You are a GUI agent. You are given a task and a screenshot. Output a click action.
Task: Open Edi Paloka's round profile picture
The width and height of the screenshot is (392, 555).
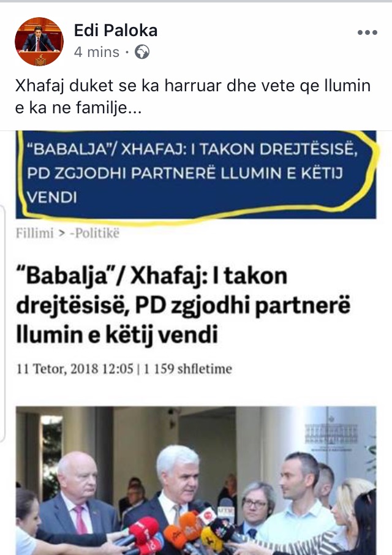[x=39, y=42]
